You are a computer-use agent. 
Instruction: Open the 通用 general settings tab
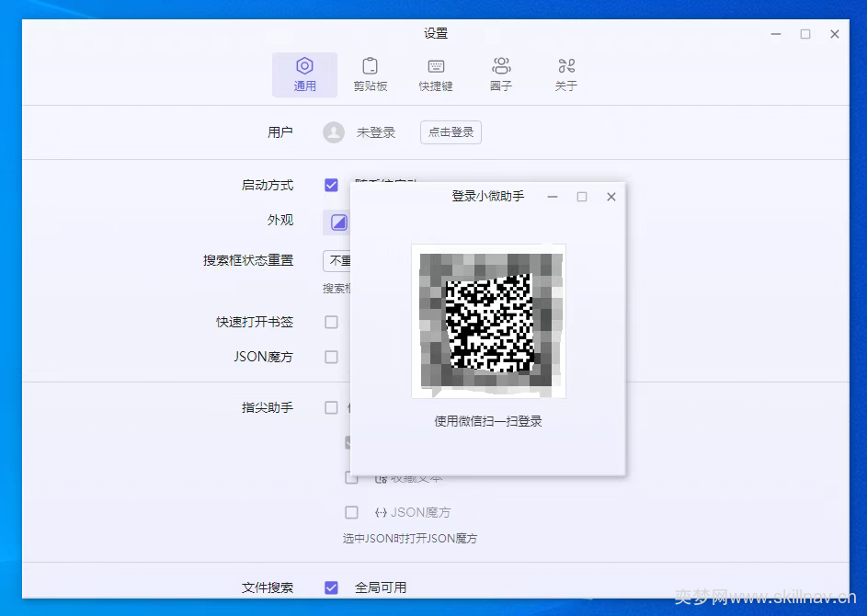[304, 74]
